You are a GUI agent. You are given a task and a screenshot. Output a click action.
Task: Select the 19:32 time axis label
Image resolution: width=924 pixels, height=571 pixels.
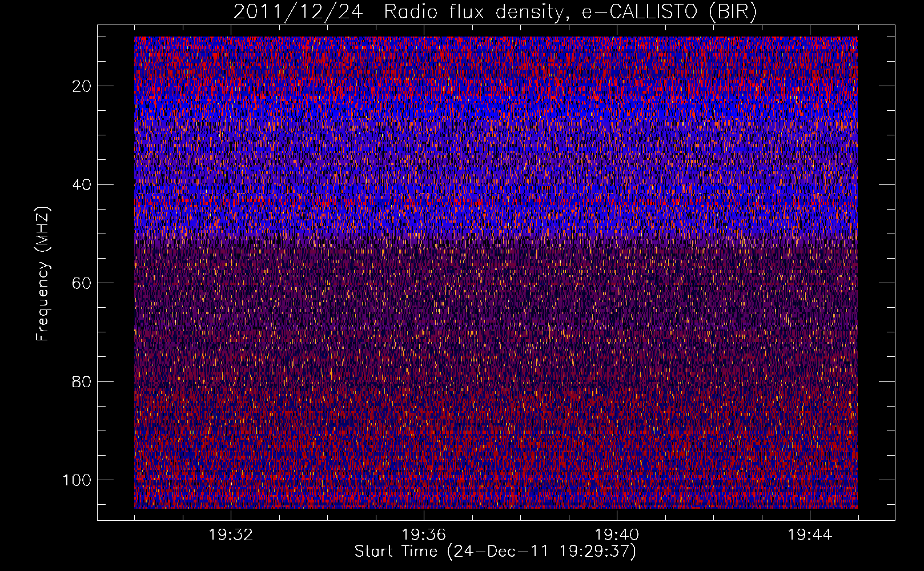[231, 535]
